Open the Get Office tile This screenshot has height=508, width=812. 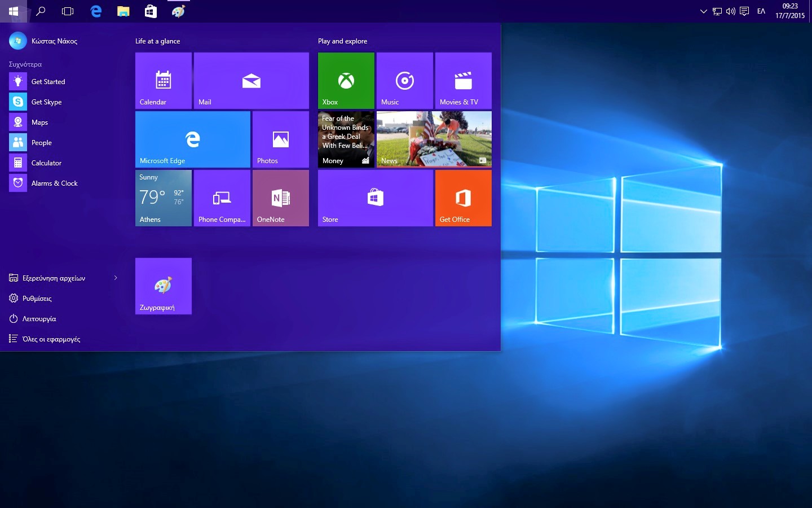pyautogui.click(x=463, y=198)
